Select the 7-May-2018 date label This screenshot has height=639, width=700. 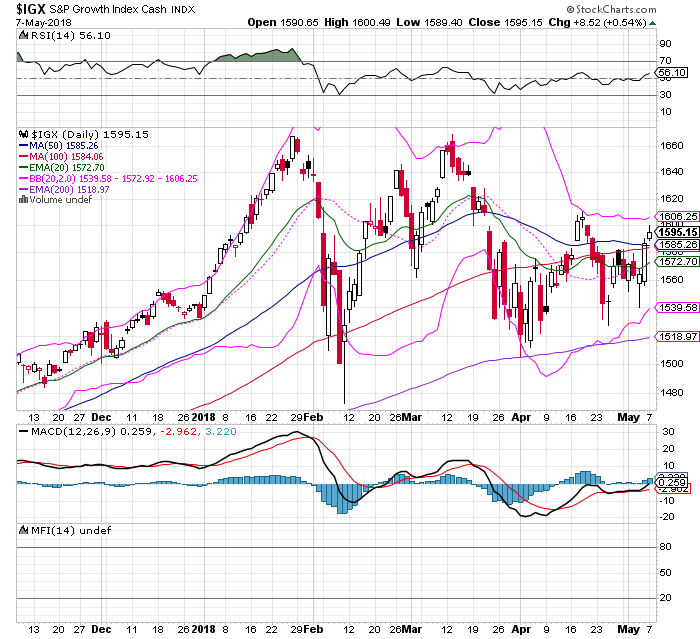pos(43,22)
